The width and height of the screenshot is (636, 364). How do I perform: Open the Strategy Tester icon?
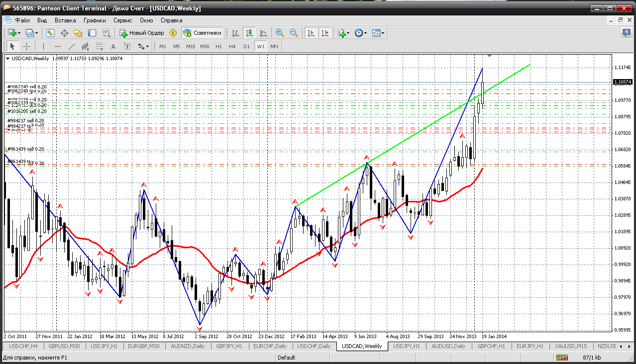(106, 33)
